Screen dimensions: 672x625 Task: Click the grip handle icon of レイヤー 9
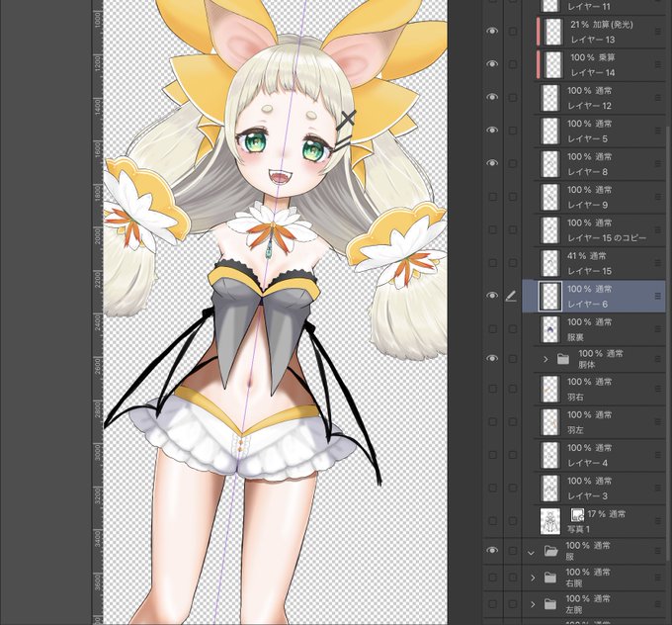coord(658,197)
